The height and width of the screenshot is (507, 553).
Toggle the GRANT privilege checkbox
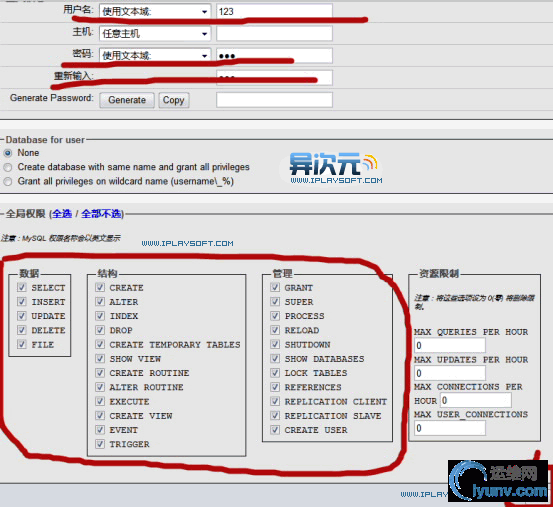[275, 287]
